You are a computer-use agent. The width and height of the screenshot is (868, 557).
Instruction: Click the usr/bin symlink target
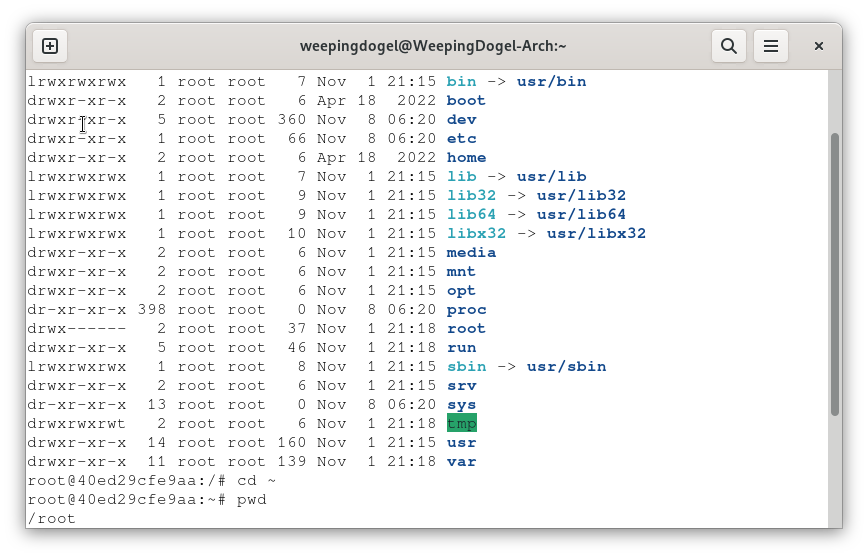(x=551, y=82)
